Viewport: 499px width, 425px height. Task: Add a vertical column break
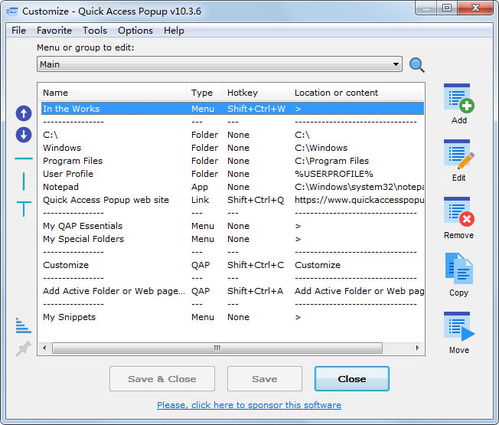point(24,182)
